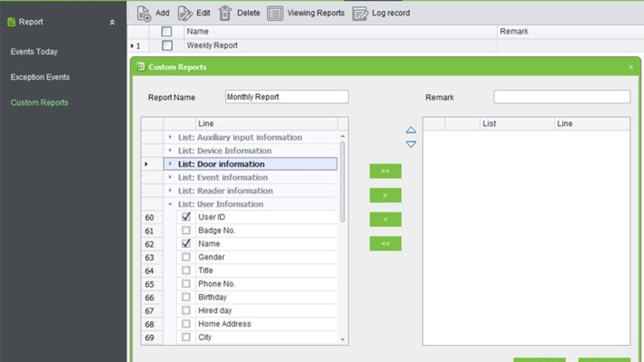Open the Log record icon
Viewport: 644px width, 362px height.
tap(360, 13)
